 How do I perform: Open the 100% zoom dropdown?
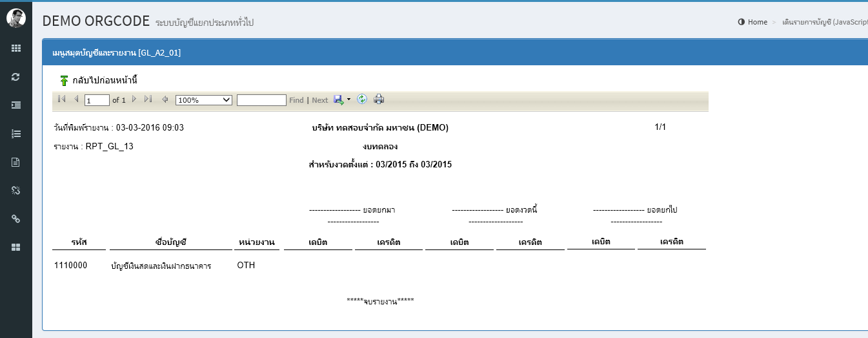[x=204, y=100]
